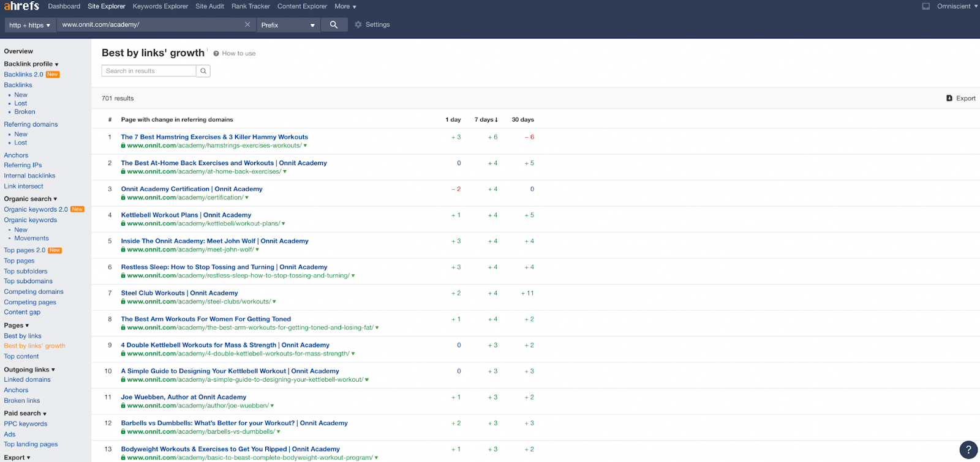Expand URL options arrow for at-home-back-exercises
This screenshot has width=980, height=462.
click(285, 171)
